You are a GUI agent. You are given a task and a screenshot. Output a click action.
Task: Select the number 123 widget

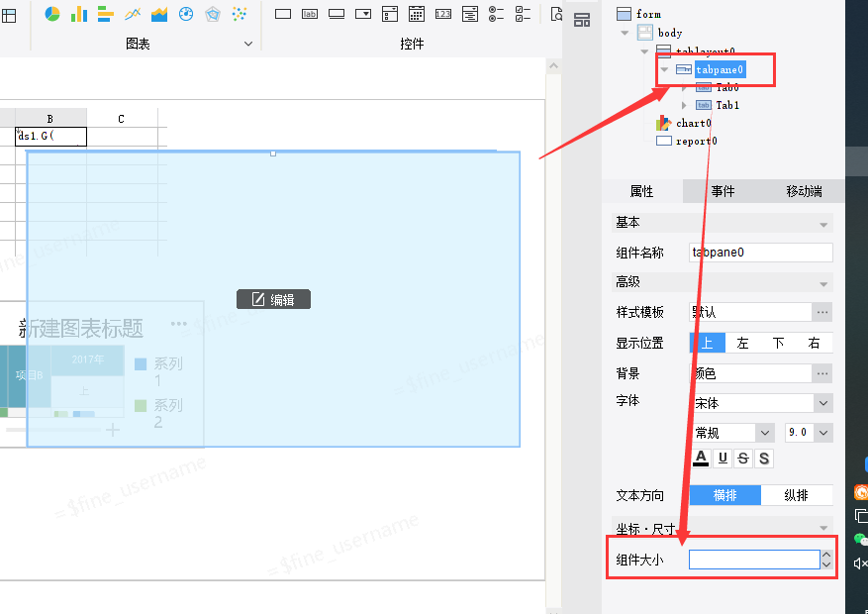click(442, 14)
